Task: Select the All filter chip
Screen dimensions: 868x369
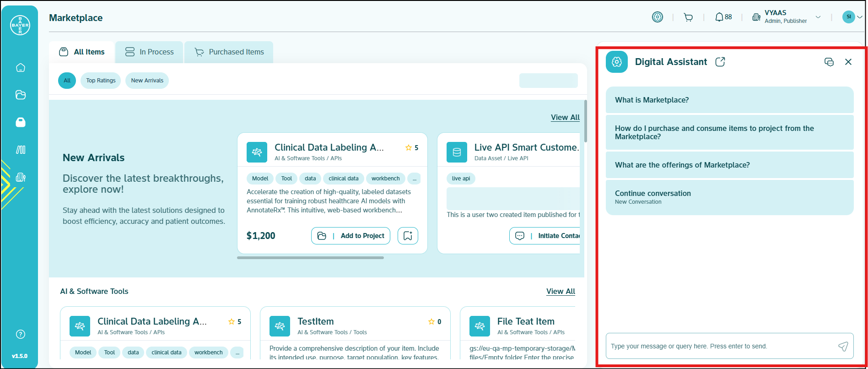Action: (67, 81)
